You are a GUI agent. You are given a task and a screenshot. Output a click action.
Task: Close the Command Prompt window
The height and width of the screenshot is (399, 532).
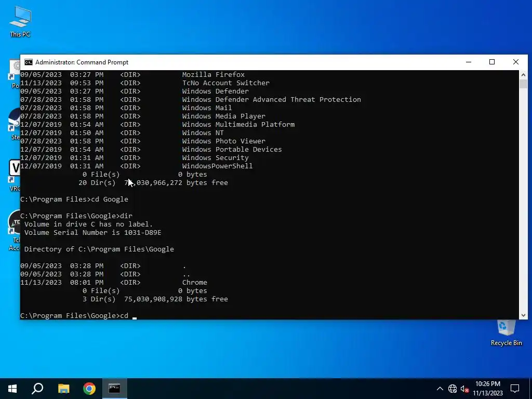coord(516,62)
